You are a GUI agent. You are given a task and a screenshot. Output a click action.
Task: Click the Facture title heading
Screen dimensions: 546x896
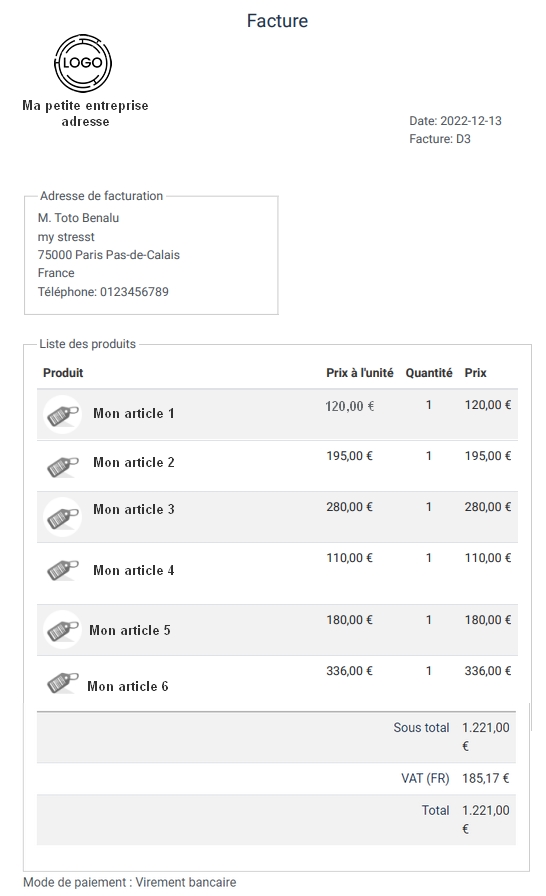(278, 21)
